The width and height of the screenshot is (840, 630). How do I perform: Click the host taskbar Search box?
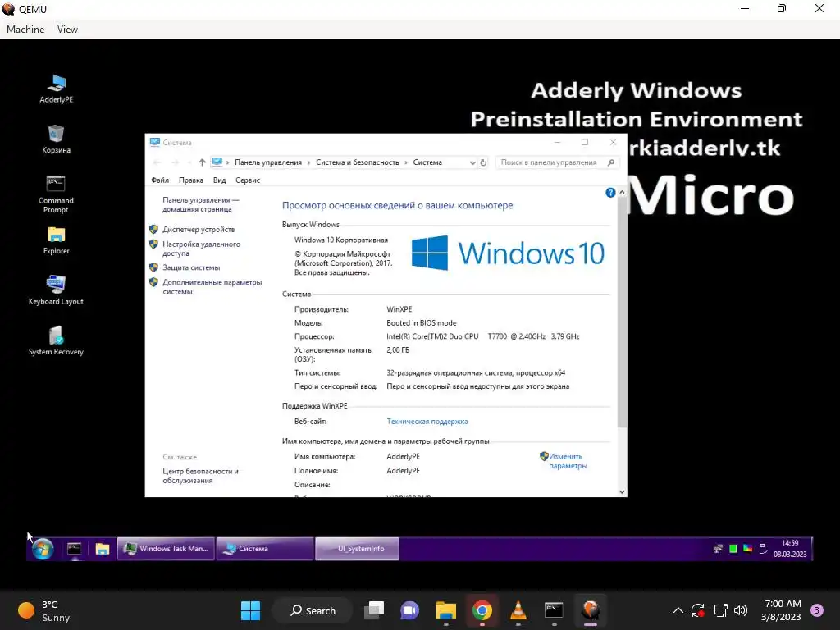tap(313, 610)
